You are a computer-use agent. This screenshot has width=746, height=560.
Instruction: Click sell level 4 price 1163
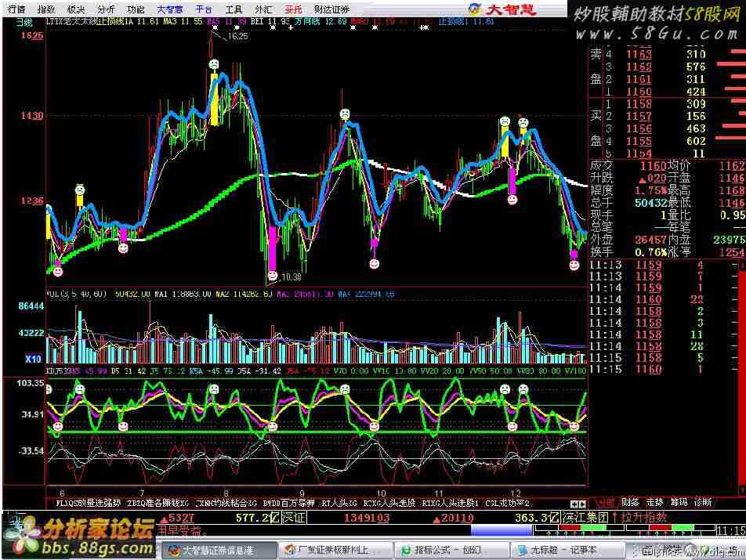click(639, 54)
